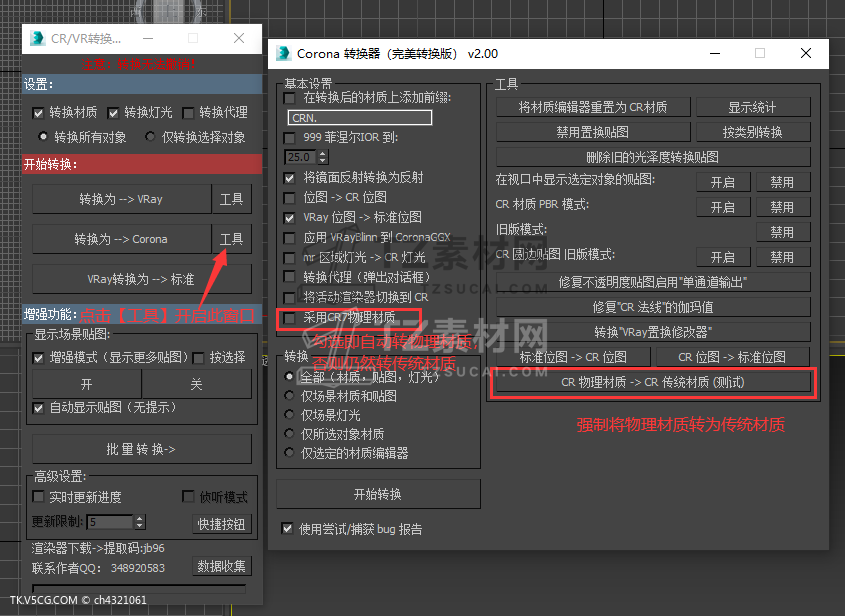Image resolution: width=845 pixels, height=616 pixels.
Task: Toggle 自动显示贴图（无提示）checkbox
Action: 38,408
